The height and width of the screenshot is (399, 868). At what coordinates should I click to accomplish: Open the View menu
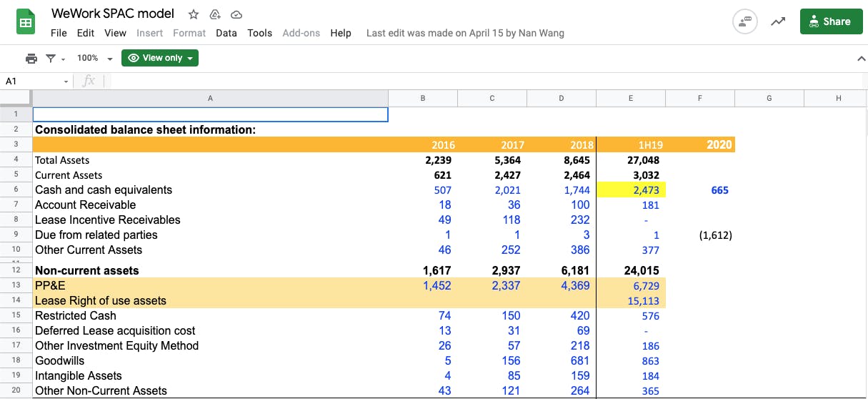[x=115, y=33]
